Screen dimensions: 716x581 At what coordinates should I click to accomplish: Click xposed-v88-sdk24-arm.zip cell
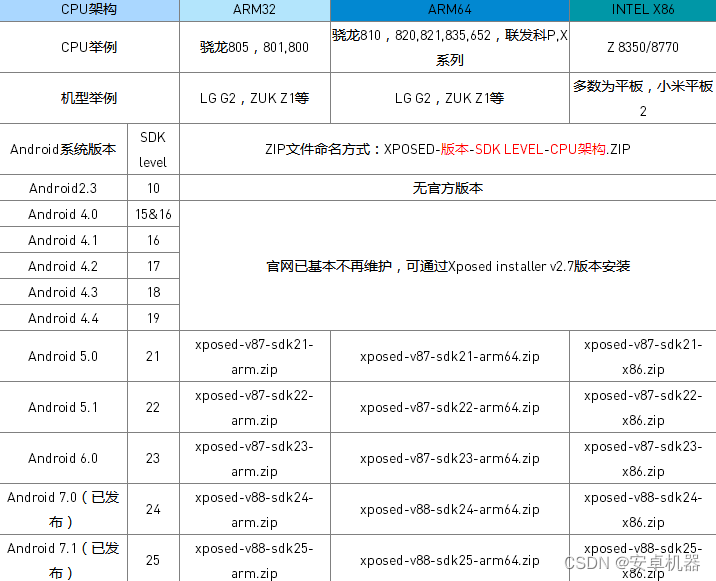[255, 509]
